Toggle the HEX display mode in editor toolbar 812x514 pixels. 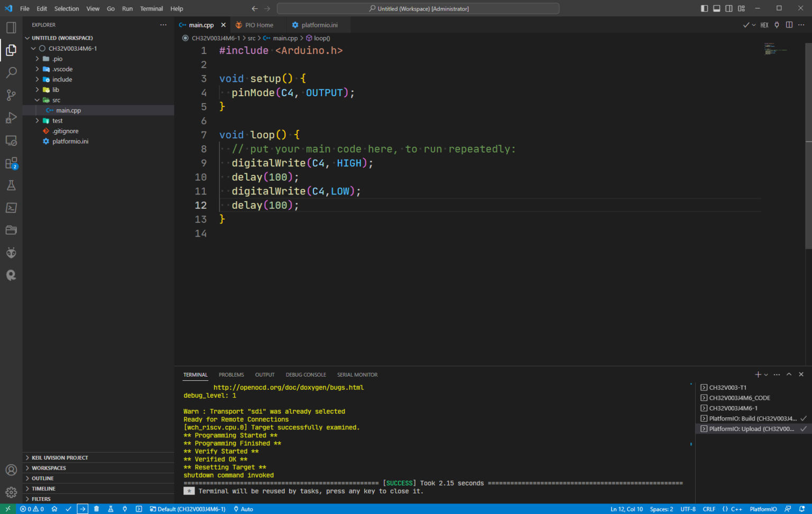tap(764, 24)
